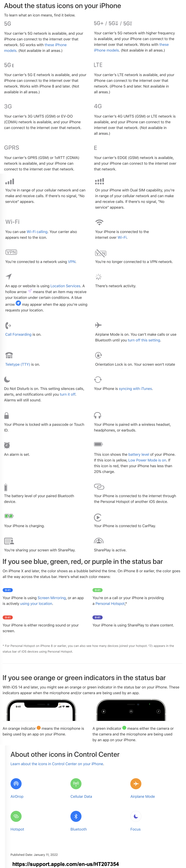Click the Focus moon icon
The height and width of the screenshot is (868, 186).
click(x=136, y=816)
